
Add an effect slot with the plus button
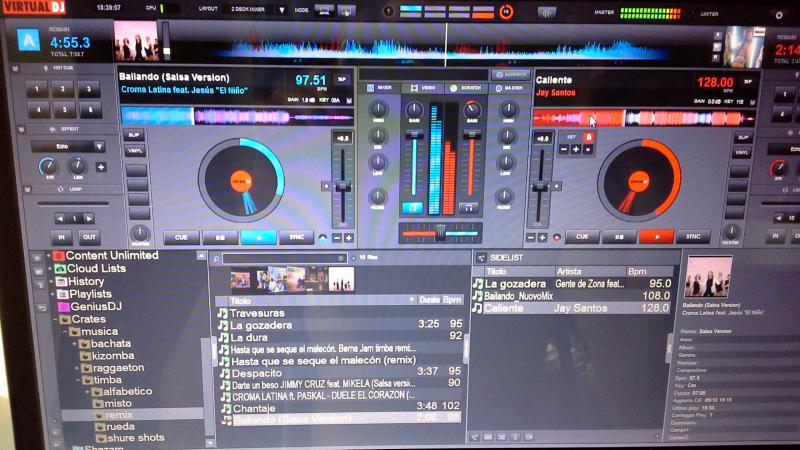pos(101,167)
